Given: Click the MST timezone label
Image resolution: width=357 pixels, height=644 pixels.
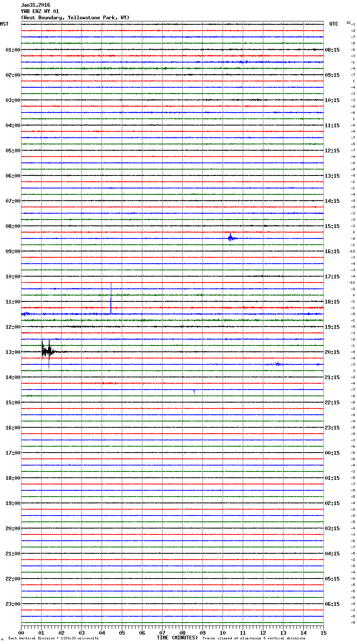Looking at the screenshot, I should [x=4, y=24].
